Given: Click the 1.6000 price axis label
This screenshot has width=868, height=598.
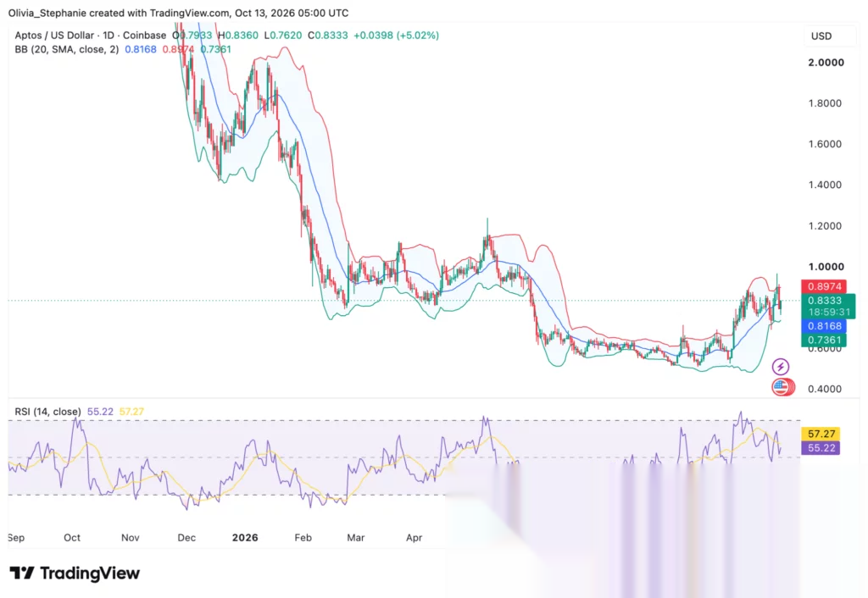Looking at the screenshot, I should click(825, 144).
